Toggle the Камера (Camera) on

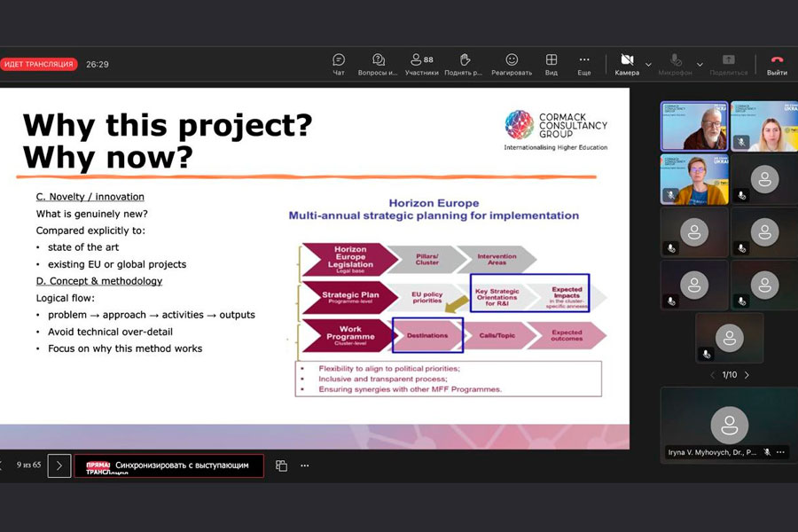tap(627, 64)
